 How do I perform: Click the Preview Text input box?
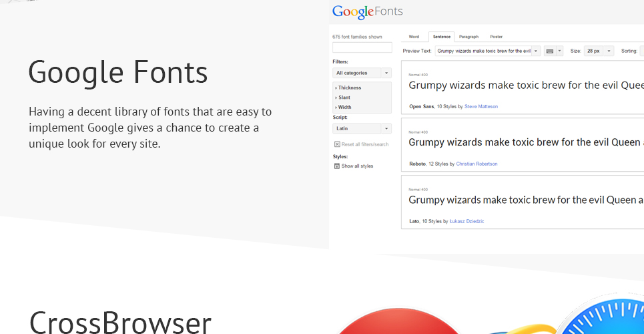[483, 51]
